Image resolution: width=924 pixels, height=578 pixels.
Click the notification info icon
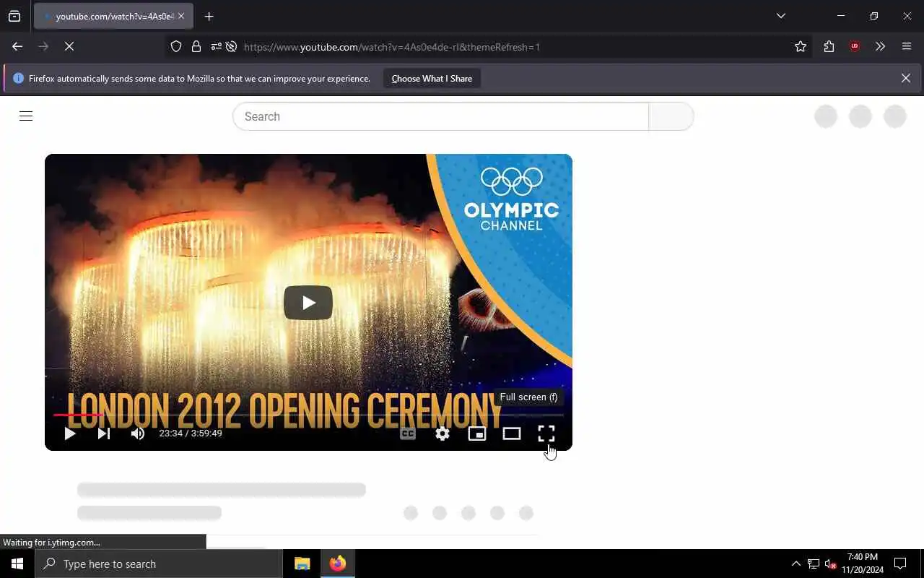pyautogui.click(x=19, y=78)
